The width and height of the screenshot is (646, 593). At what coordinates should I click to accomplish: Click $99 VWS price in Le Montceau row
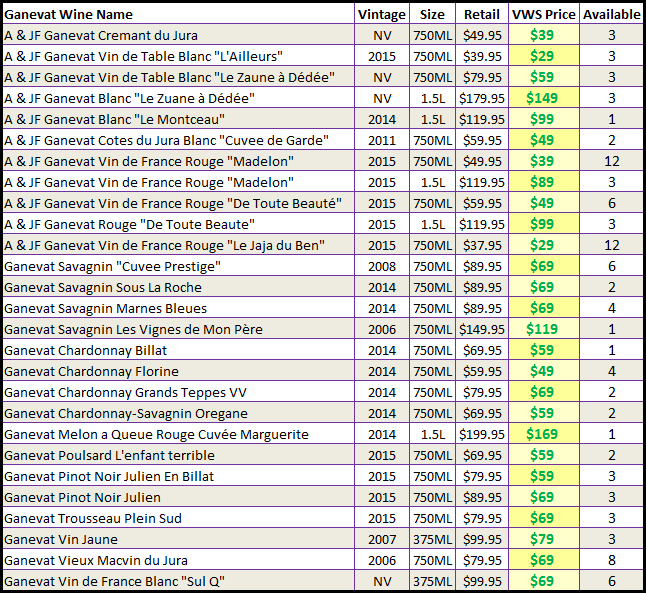point(544,119)
